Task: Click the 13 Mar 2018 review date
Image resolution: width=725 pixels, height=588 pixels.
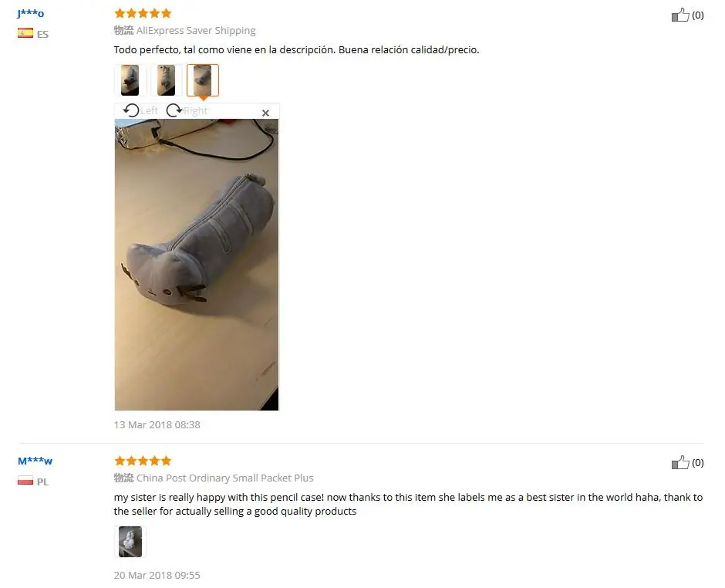Action: coord(157,424)
